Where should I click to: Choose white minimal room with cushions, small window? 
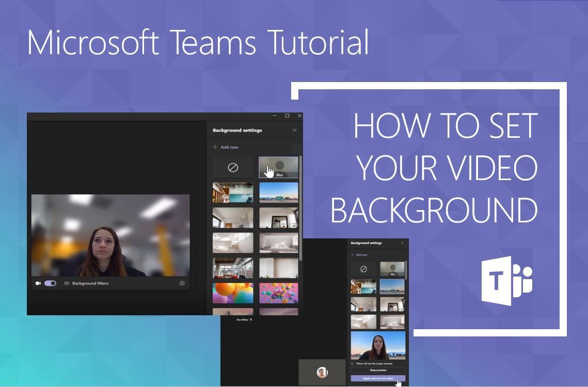pos(392,322)
